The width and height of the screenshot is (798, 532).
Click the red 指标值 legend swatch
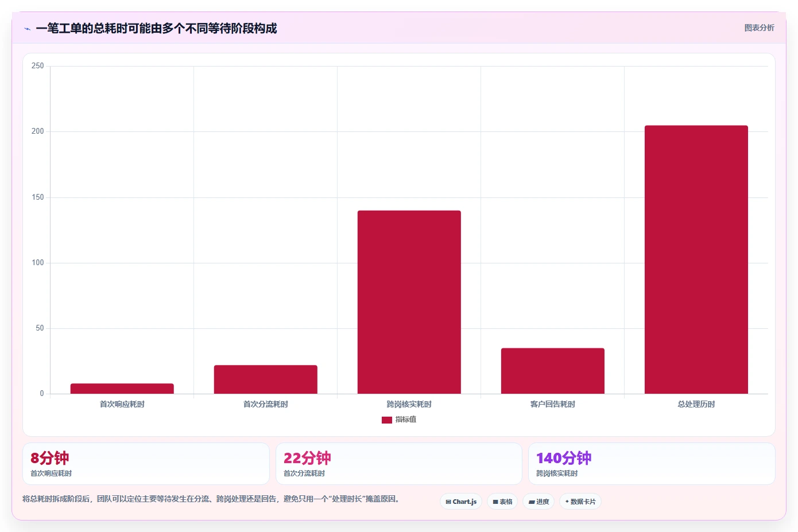[x=387, y=420]
